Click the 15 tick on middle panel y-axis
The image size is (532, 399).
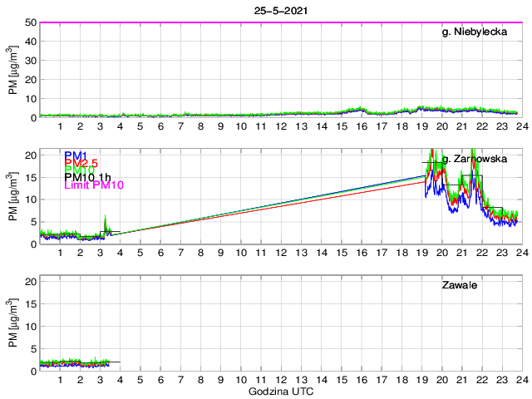30,177
